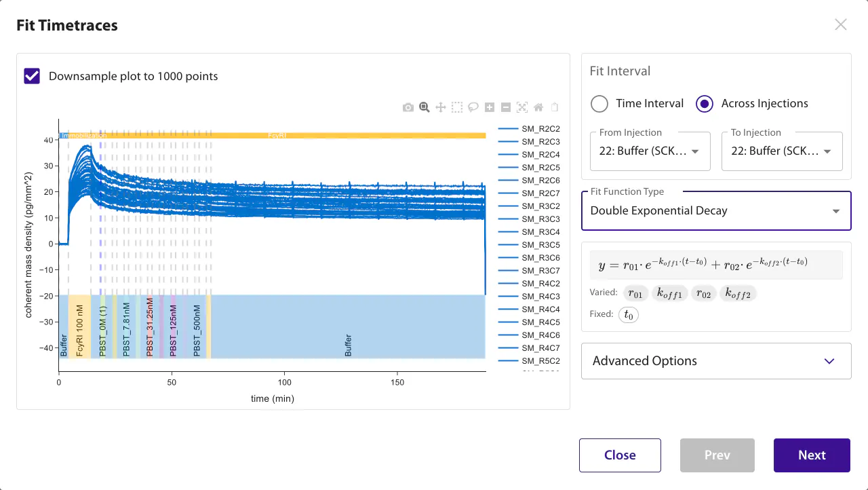This screenshot has height=490, width=868.
Task: Toggle SM_R4C7 trace in the legend
Action: [529, 347]
